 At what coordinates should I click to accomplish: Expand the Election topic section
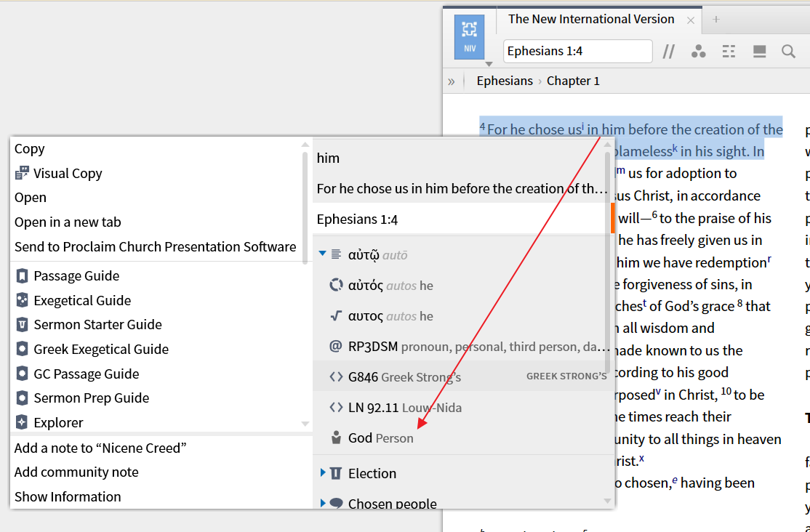coord(322,472)
